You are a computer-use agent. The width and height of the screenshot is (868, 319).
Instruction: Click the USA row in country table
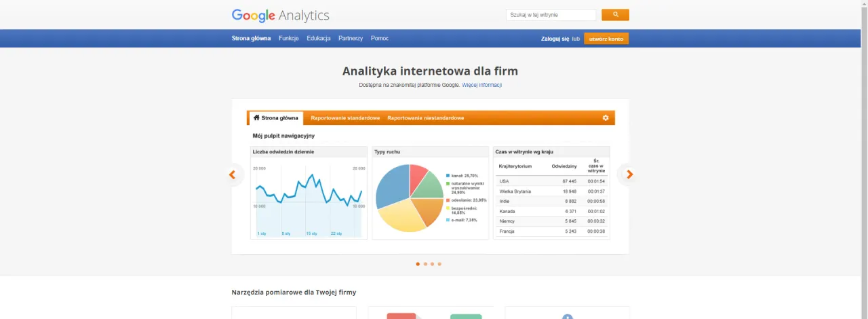click(x=551, y=181)
